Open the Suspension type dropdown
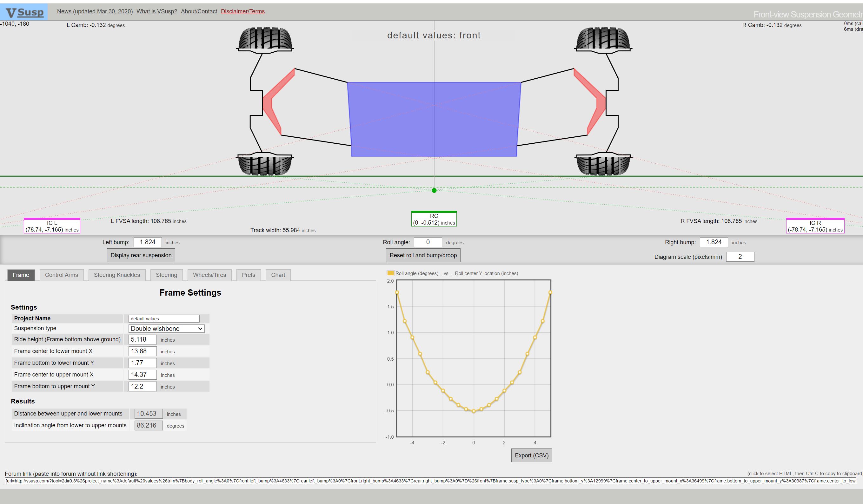This screenshot has width=863, height=504. coord(166,329)
